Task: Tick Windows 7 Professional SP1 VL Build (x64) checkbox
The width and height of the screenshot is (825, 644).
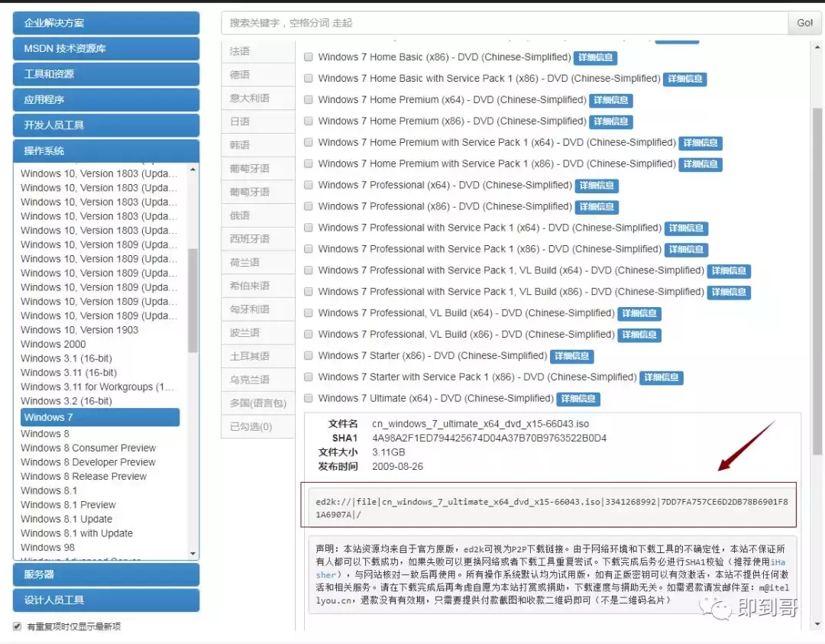Action: (309, 270)
